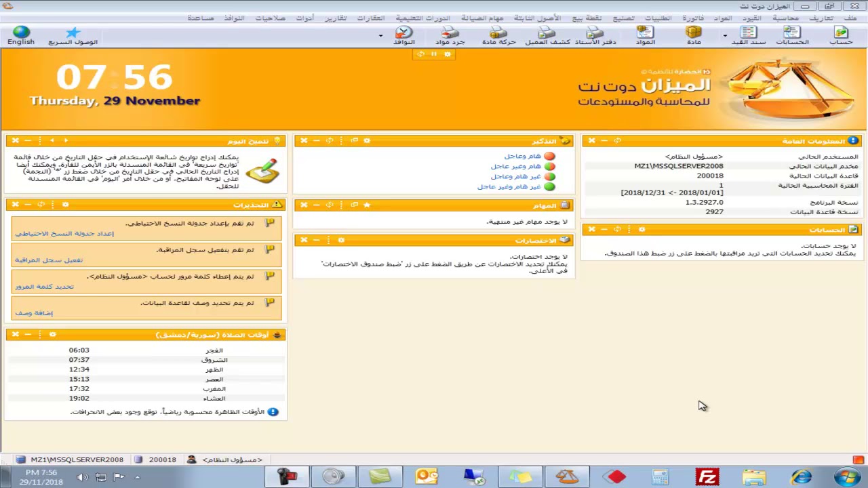Viewport: 868px width, 488px height.
Task: Click the مسؤول النظام user in status bar
Action: [225, 460]
